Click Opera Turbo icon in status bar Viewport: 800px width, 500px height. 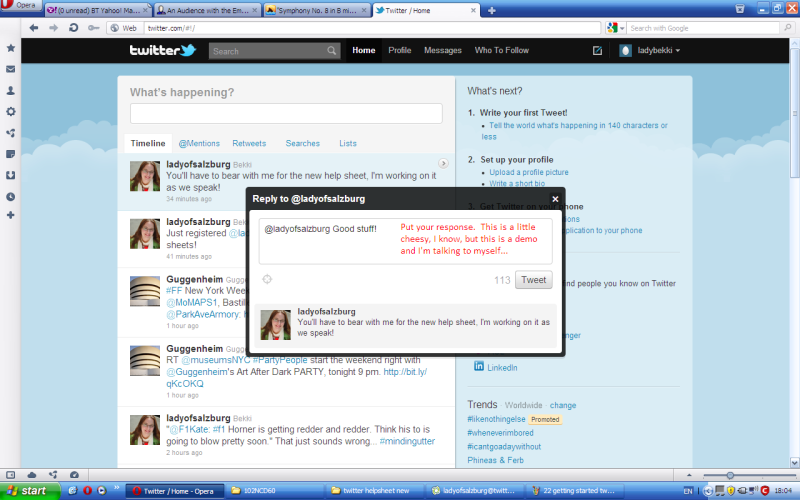[74, 474]
